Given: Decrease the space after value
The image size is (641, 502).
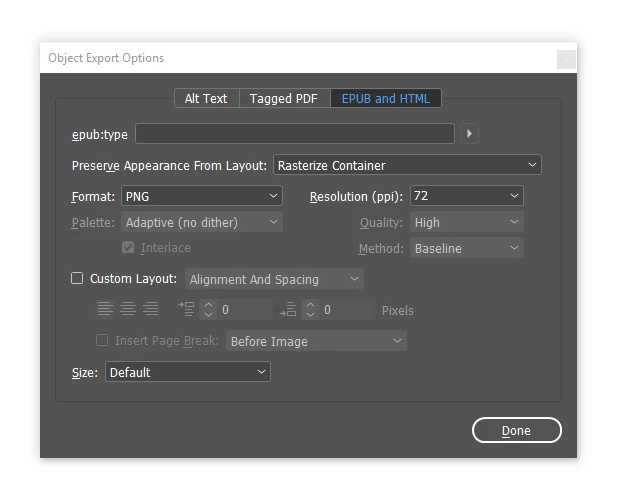Looking at the screenshot, I should 311,315.
